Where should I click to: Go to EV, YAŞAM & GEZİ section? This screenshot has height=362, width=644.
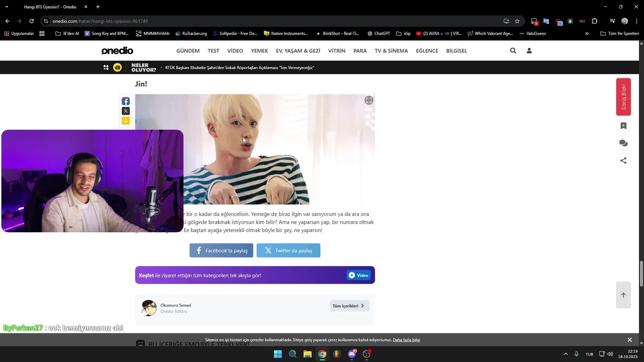(x=298, y=51)
